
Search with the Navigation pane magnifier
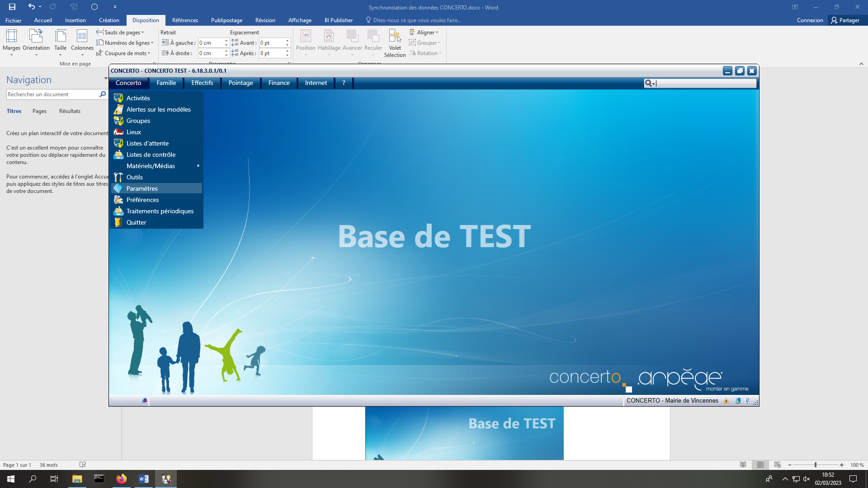(103, 94)
